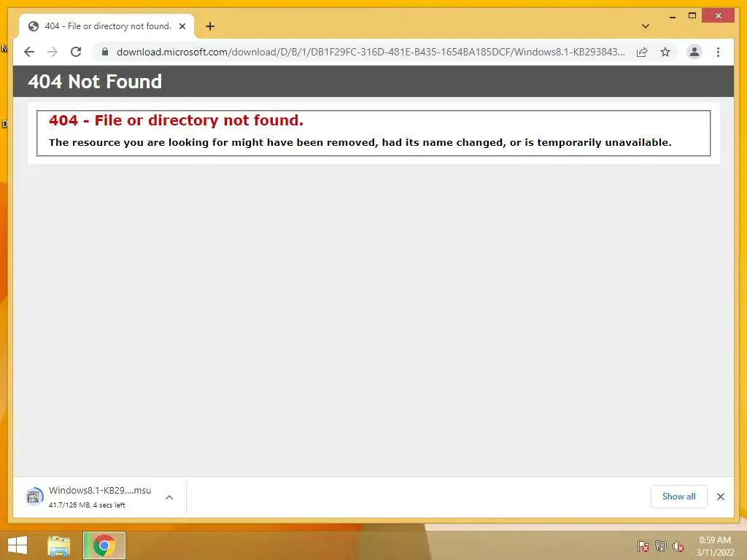This screenshot has height=560, width=747.
Task: Reload the 404 page
Action: 76,52
